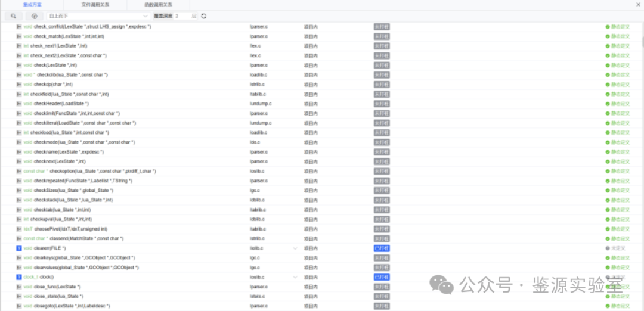This screenshot has width=644, height=311.
Task: Click the function icon before choosePivot
Action: click(19, 229)
